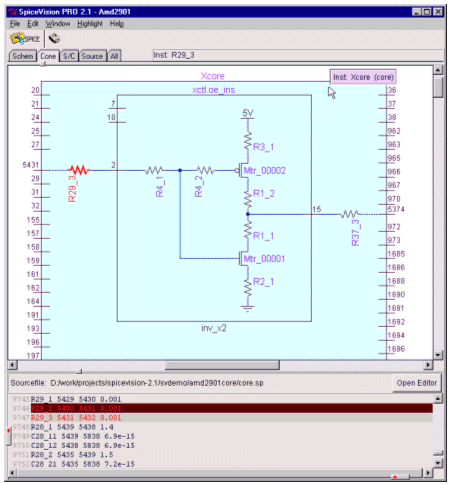
Task: Click the Open Editor button
Action: click(417, 383)
